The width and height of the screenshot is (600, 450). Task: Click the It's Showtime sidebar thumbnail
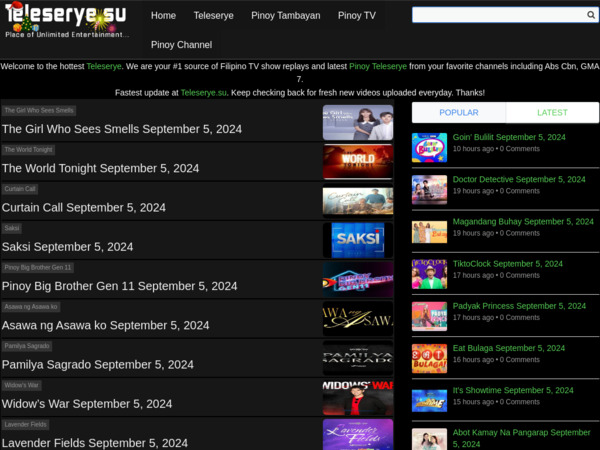click(x=429, y=401)
